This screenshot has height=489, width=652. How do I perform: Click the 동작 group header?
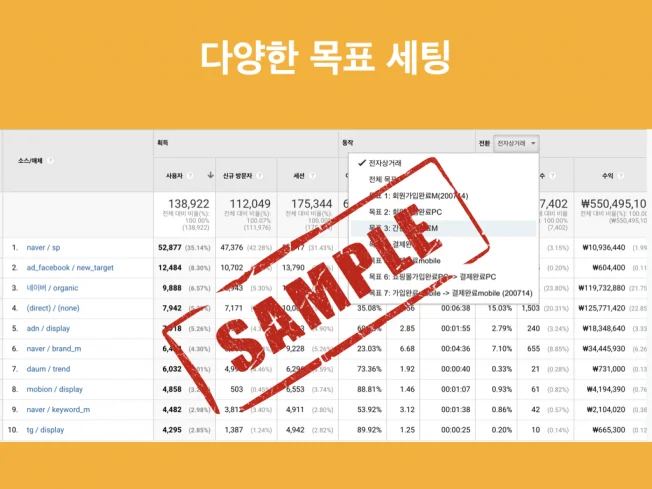(348, 143)
